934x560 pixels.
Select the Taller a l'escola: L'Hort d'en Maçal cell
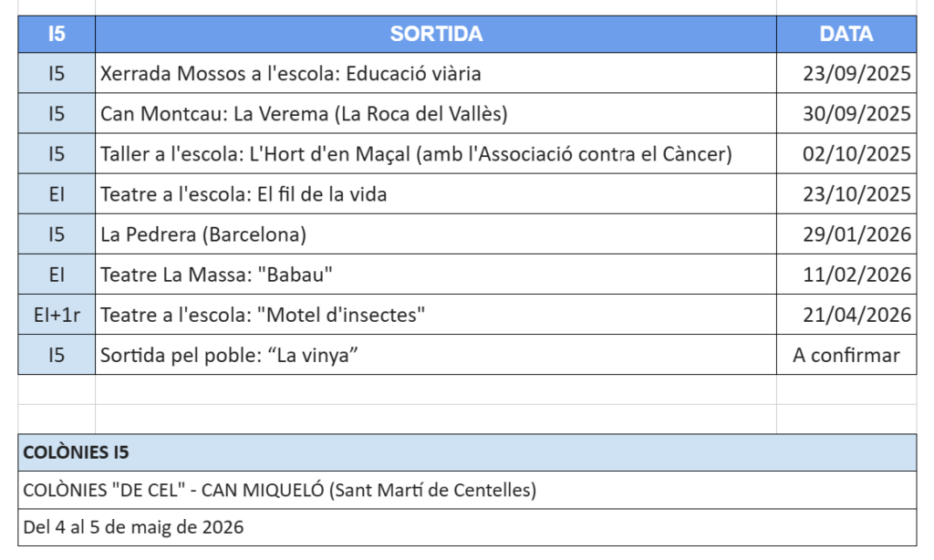pos(416,154)
